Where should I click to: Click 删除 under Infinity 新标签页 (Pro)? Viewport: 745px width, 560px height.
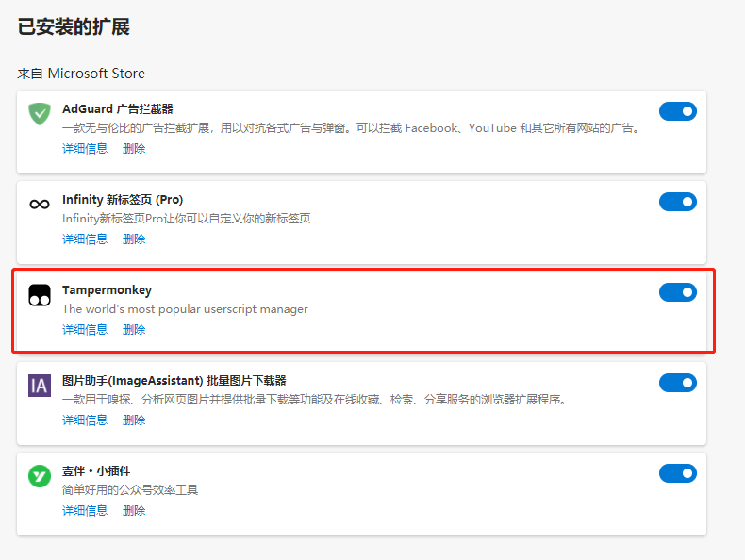pyautogui.click(x=134, y=239)
